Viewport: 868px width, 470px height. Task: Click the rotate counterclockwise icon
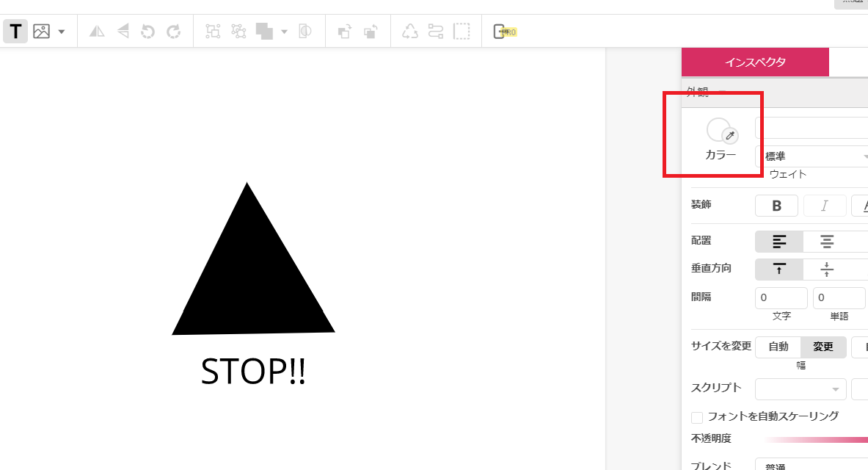click(x=147, y=31)
